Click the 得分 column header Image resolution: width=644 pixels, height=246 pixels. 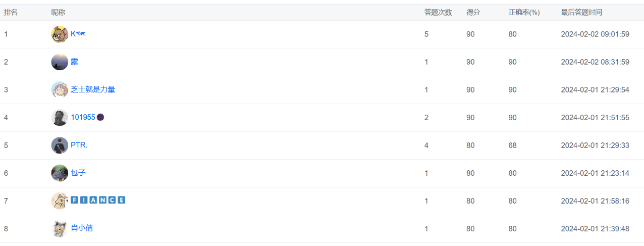(473, 13)
